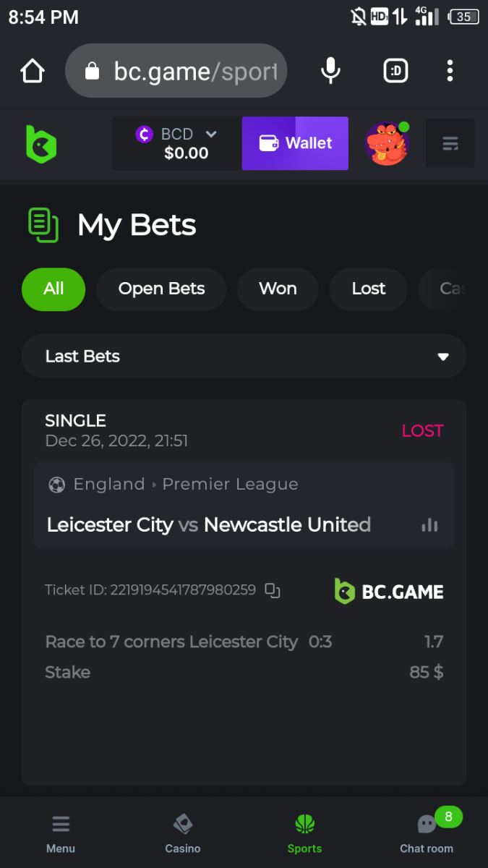Open the Leicester City vs Newcastle United match
This screenshot has height=868, width=488.
pos(209,524)
